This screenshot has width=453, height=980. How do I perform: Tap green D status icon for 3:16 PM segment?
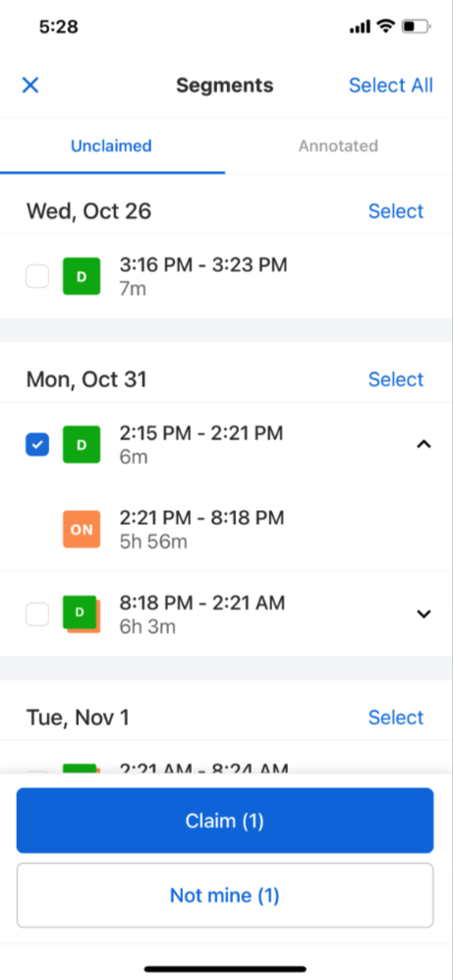pyautogui.click(x=82, y=276)
